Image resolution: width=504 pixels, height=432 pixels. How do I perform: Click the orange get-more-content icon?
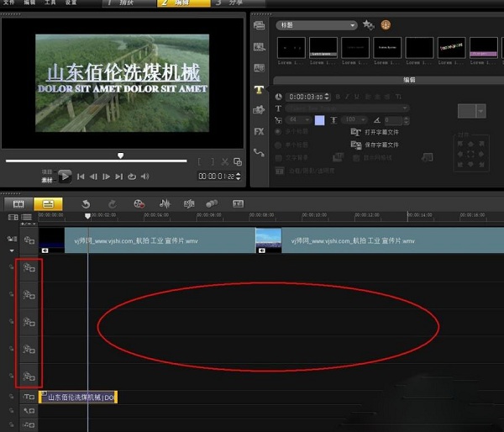(x=386, y=24)
